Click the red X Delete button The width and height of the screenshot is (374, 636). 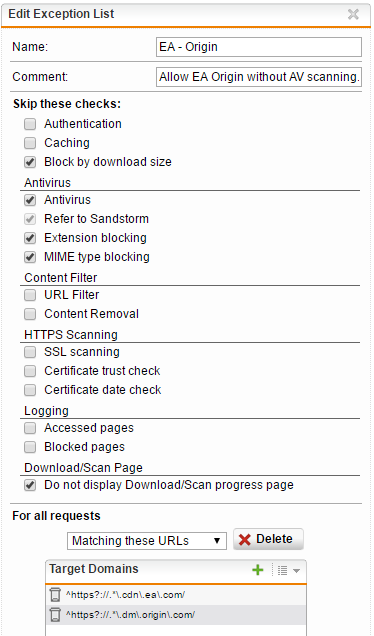click(268, 539)
